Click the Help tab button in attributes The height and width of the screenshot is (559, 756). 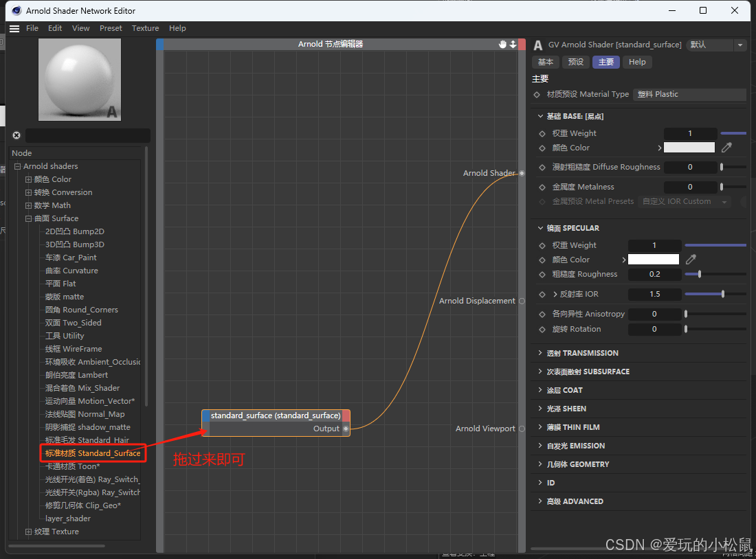click(x=637, y=62)
